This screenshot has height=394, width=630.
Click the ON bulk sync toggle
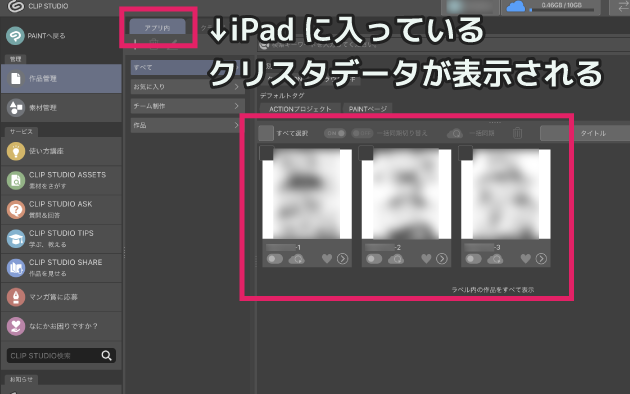tap(335, 133)
